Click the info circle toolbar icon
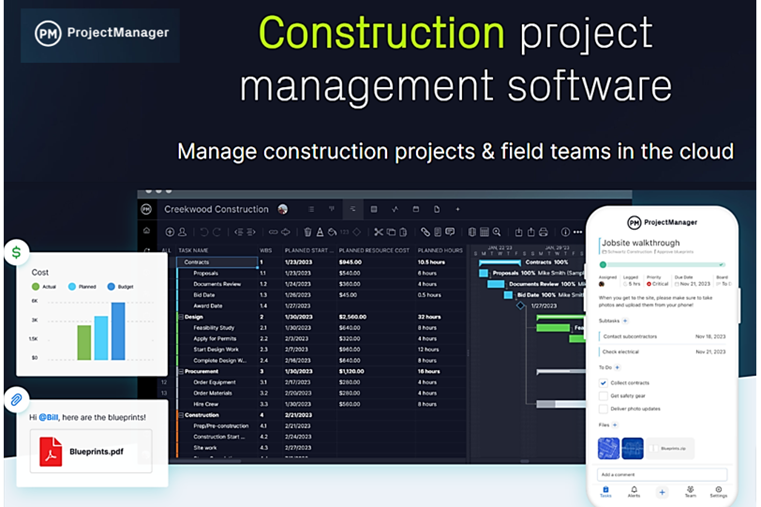Image resolution: width=761 pixels, height=507 pixels. (565, 232)
